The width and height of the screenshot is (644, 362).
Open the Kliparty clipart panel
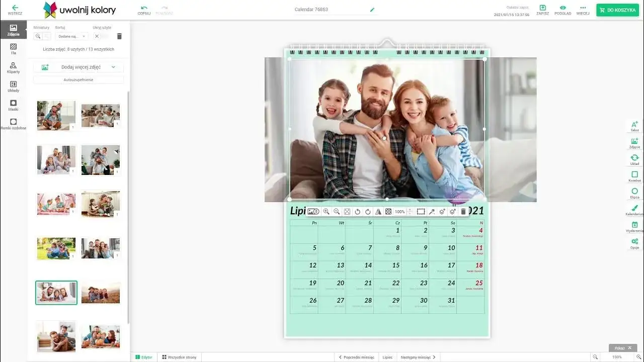point(13,67)
